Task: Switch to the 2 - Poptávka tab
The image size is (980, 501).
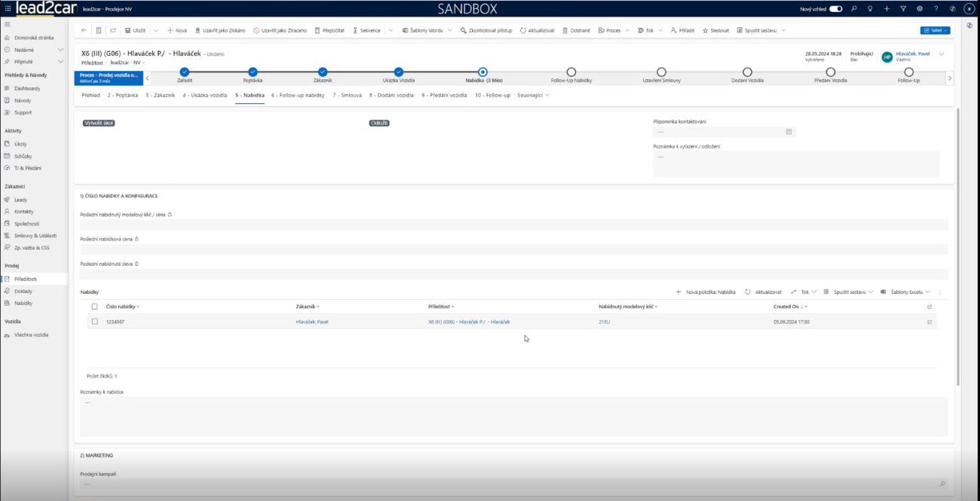Action: [123, 96]
